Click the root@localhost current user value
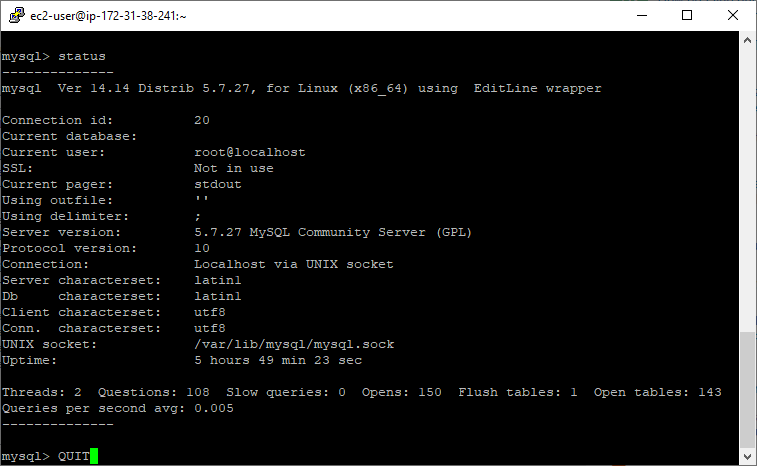This screenshot has height=466, width=757. pos(250,152)
